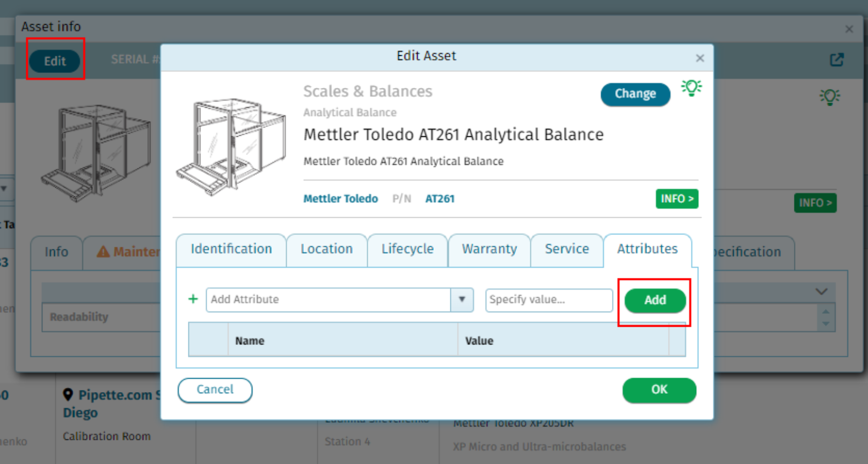Click the Calibration Room text
Screen dimensions: 868x464
click(106, 437)
